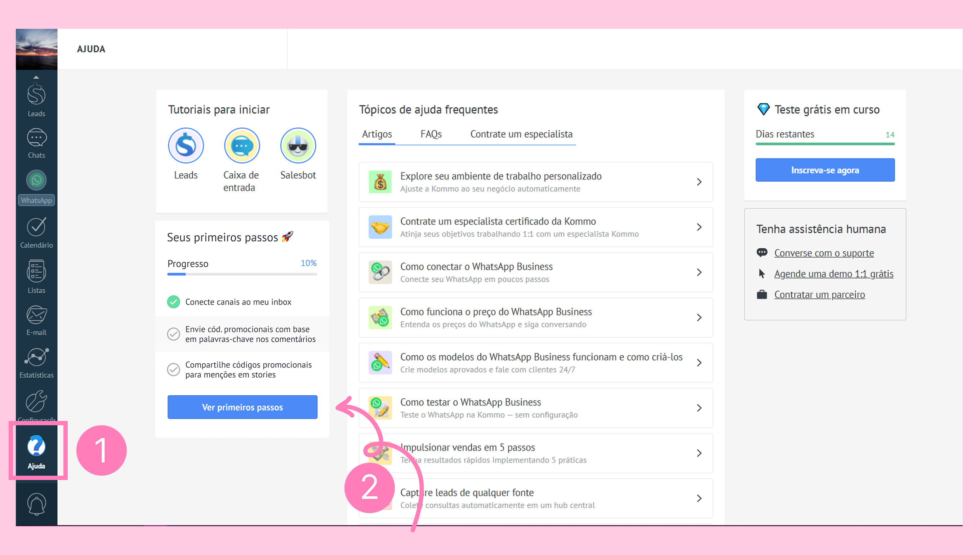The width and height of the screenshot is (980, 555).
Task: Click Envie cód. promocionais step text
Action: (x=250, y=334)
